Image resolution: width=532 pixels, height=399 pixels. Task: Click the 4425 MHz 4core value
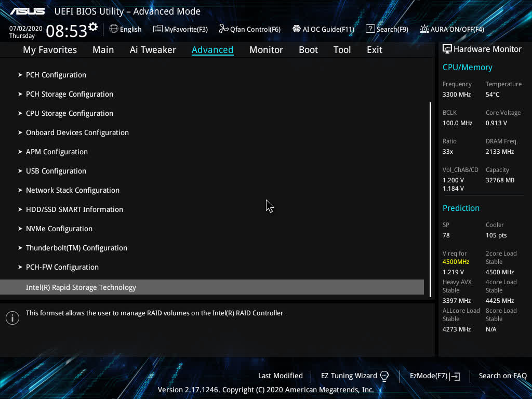point(499,301)
